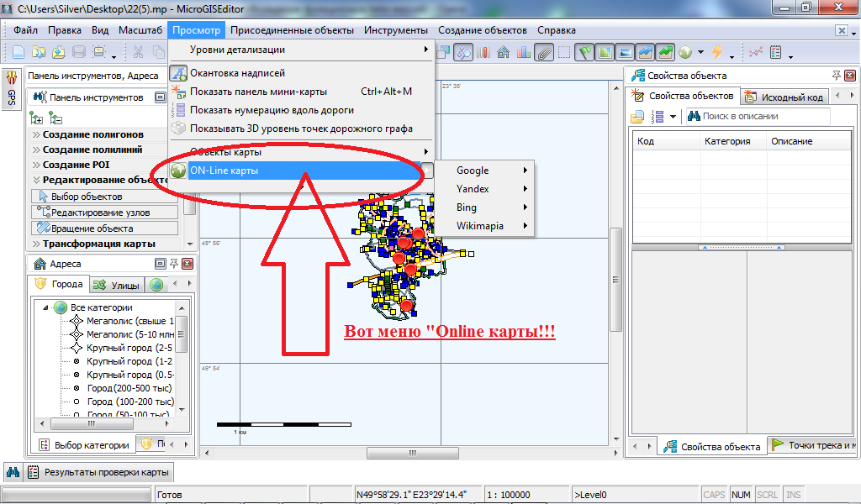The width and height of the screenshot is (861, 504).
Task: Toggle the Окантовка надписей option
Action: 237,73
